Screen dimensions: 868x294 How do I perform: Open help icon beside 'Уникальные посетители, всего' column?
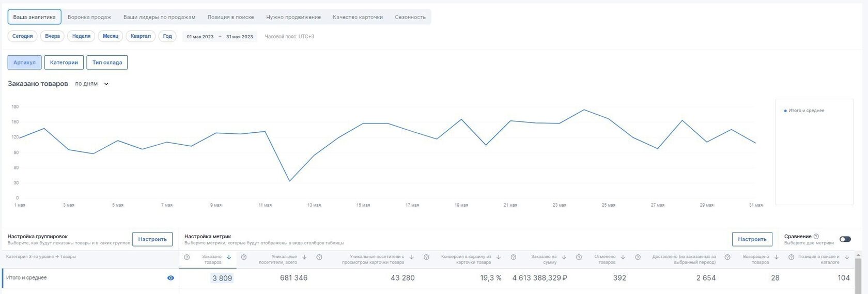244,257
